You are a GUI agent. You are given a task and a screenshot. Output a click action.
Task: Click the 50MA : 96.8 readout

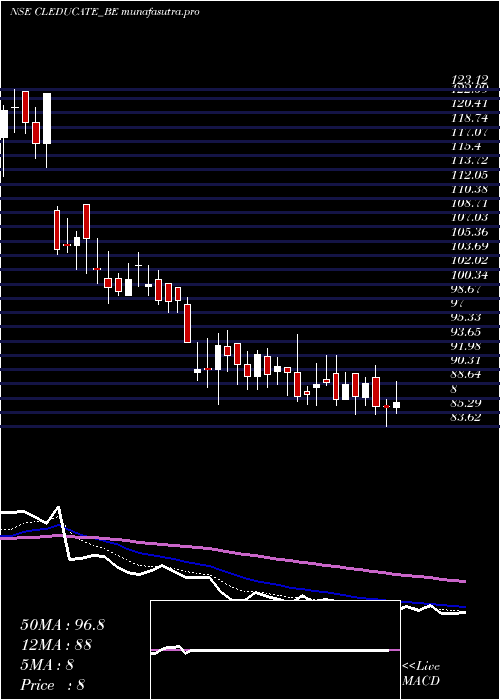(62, 625)
